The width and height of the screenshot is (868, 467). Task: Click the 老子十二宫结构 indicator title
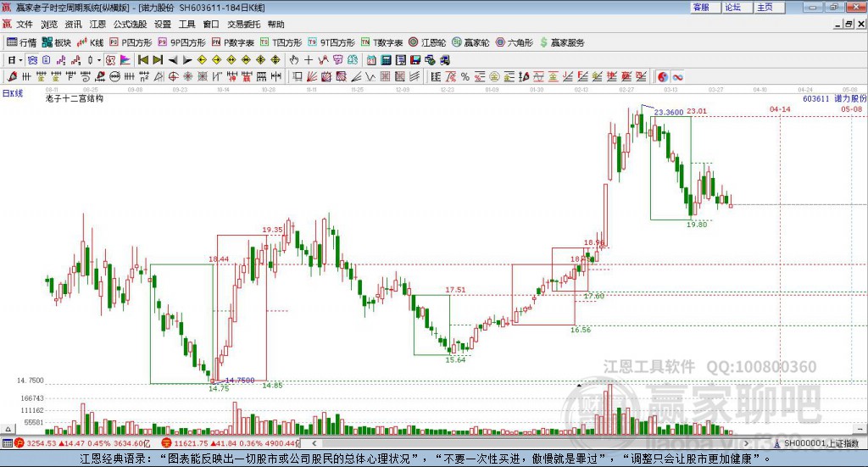[x=75, y=98]
